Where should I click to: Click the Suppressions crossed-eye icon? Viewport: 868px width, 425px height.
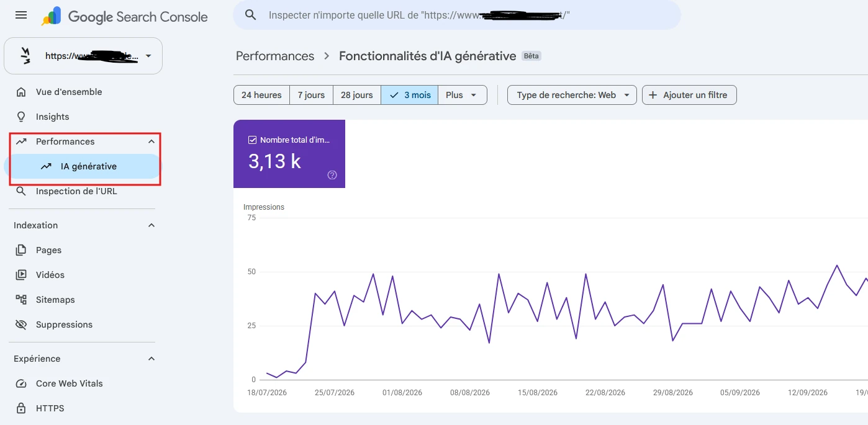[21, 324]
